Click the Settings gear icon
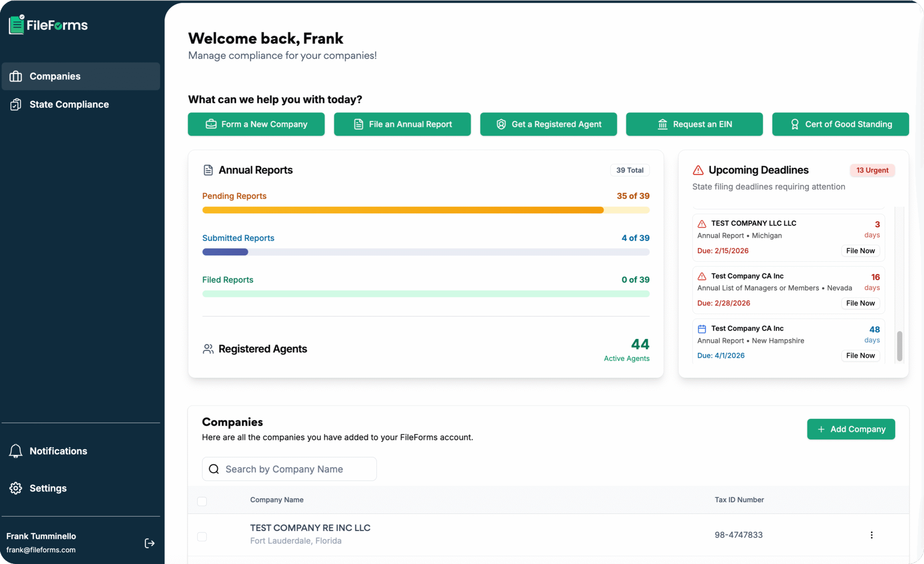 [x=16, y=488]
